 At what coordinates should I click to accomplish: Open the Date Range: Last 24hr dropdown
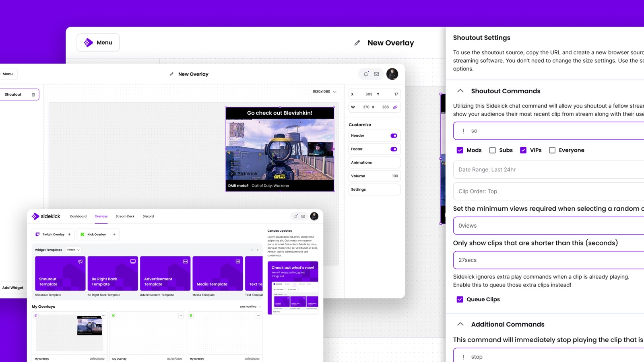click(549, 170)
